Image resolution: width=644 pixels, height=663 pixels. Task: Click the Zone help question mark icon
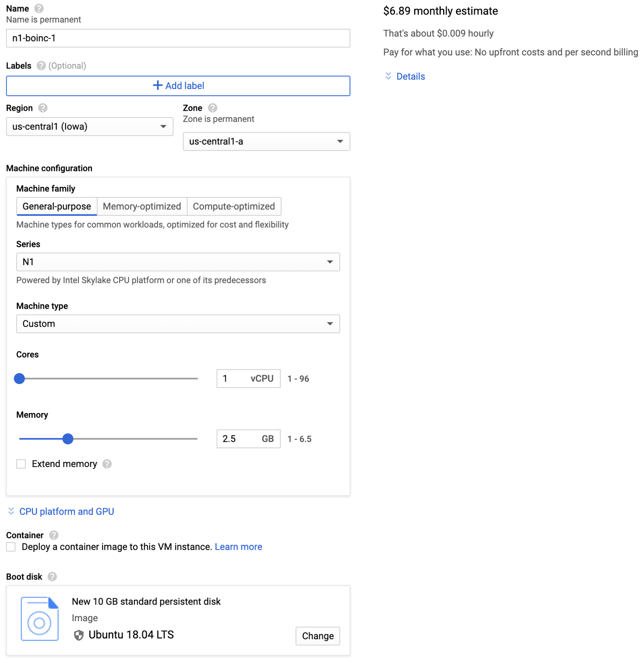(213, 108)
